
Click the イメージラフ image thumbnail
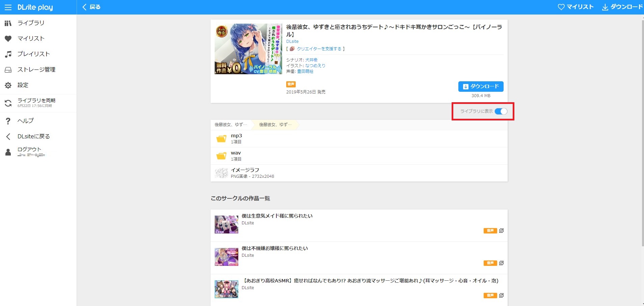click(x=221, y=173)
